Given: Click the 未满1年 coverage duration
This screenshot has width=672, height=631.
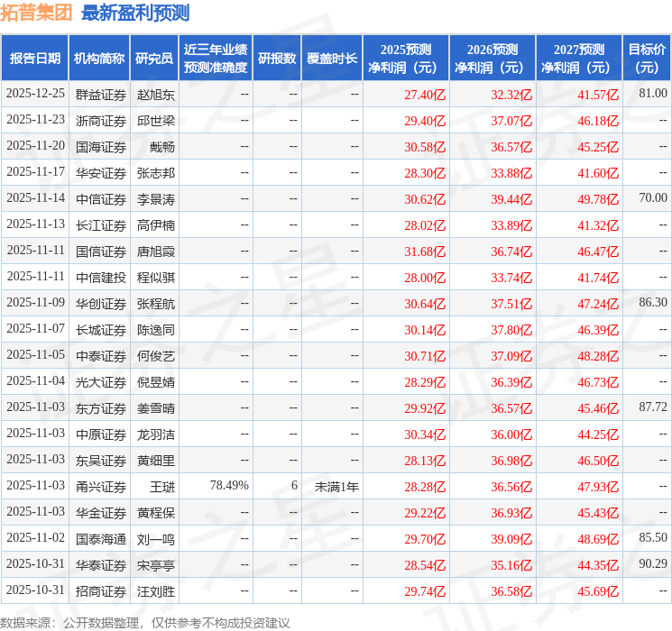Looking at the screenshot, I should pos(336,487).
